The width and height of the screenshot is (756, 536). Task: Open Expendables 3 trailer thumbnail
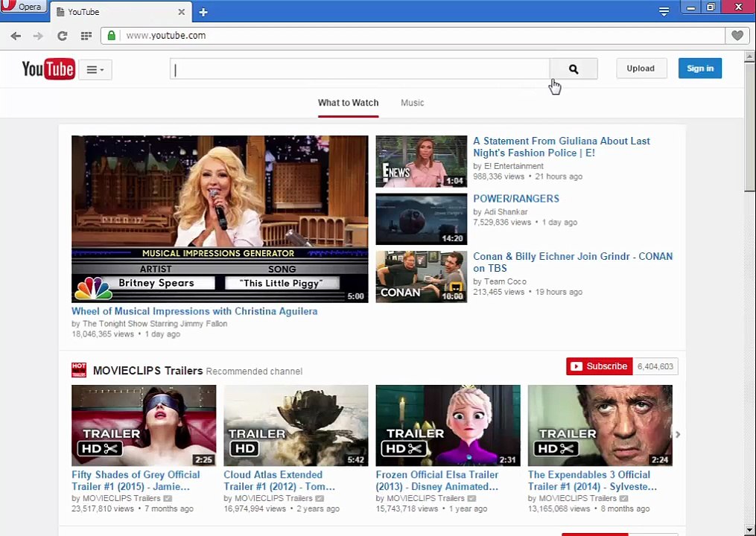(x=600, y=425)
